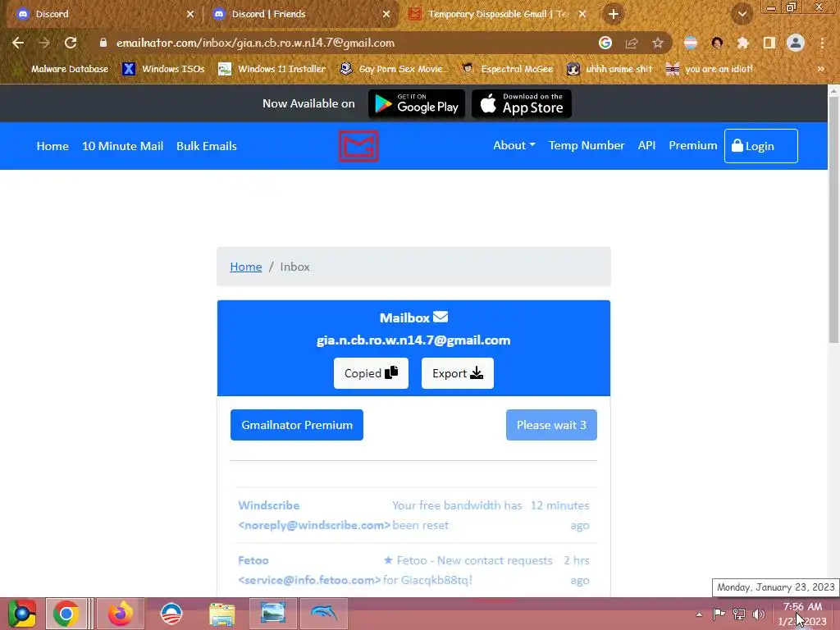Reload the page with the refresh icon
This screenshot has width=840, height=630.
pyautogui.click(x=71, y=43)
